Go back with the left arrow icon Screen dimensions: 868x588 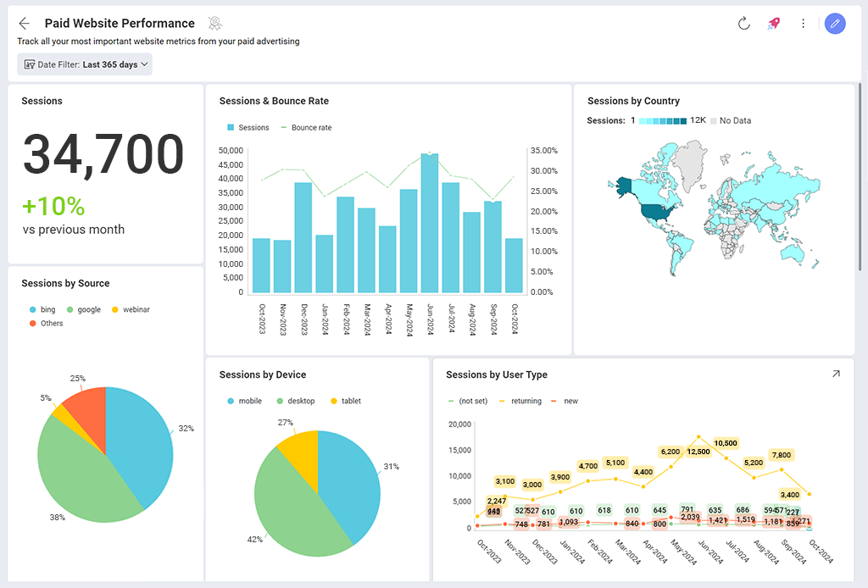(x=24, y=23)
